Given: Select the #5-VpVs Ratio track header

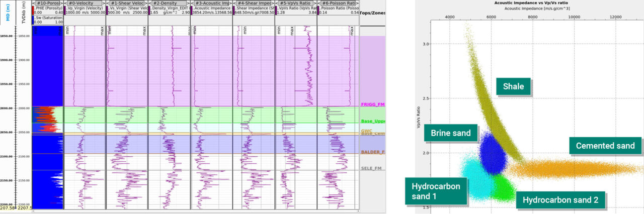Looking at the screenshot, I should [x=295, y=3].
